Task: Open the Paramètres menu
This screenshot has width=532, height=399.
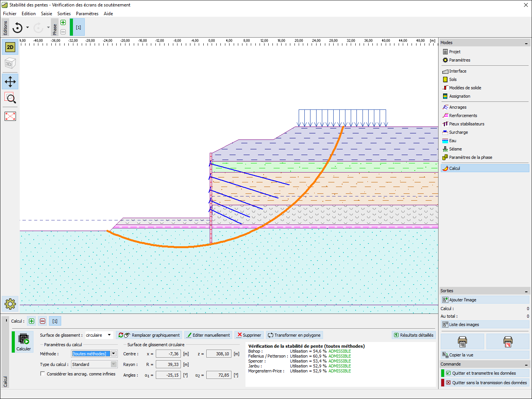Action: coord(87,14)
